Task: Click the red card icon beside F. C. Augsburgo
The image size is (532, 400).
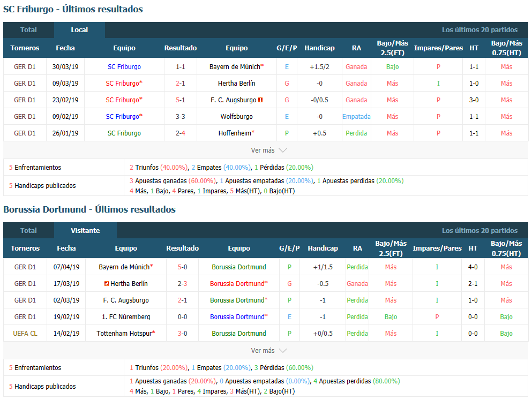Action: tap(260, 100)
